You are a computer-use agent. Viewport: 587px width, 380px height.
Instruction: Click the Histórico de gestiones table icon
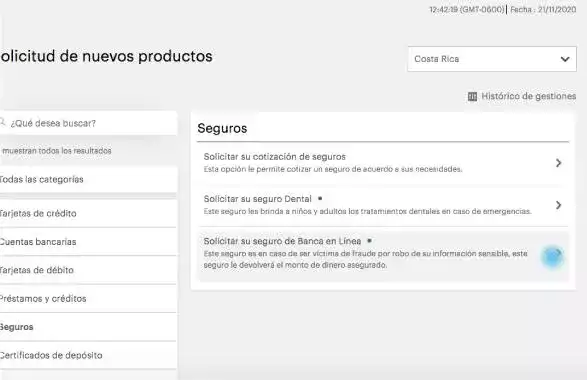[472, 97]
